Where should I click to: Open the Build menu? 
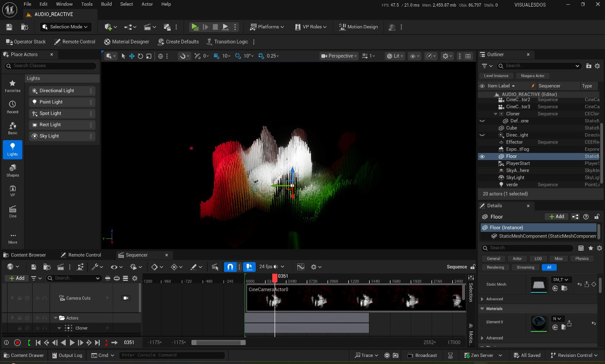(106, 4)
